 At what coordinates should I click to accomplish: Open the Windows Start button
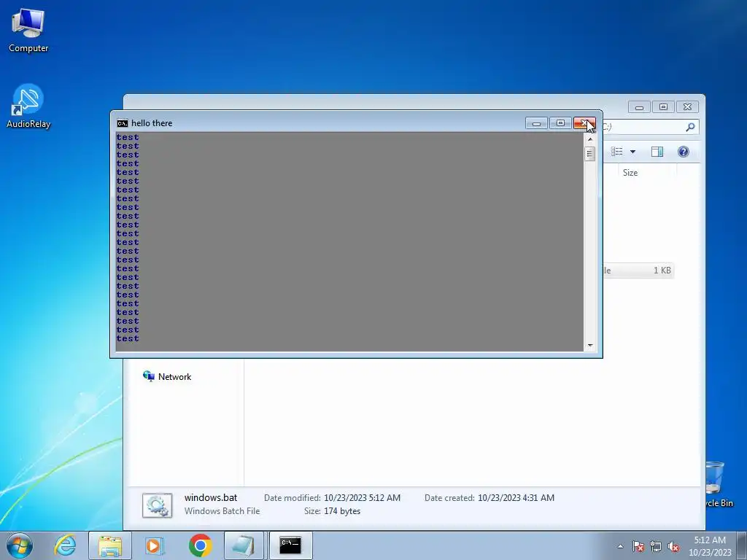click(x=20, y=545)
